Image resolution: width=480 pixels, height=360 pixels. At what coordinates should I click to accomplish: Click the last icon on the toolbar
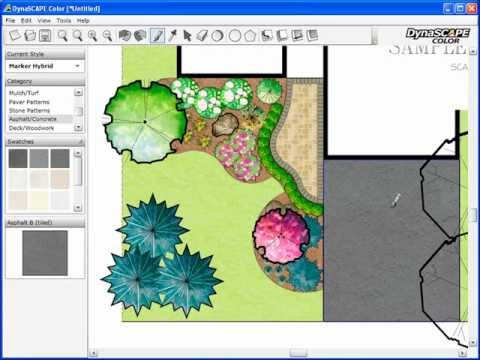point(312,35)
